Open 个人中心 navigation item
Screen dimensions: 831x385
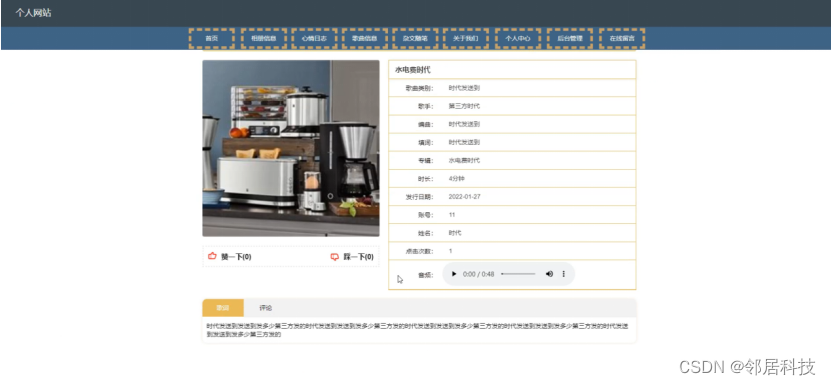518,39
